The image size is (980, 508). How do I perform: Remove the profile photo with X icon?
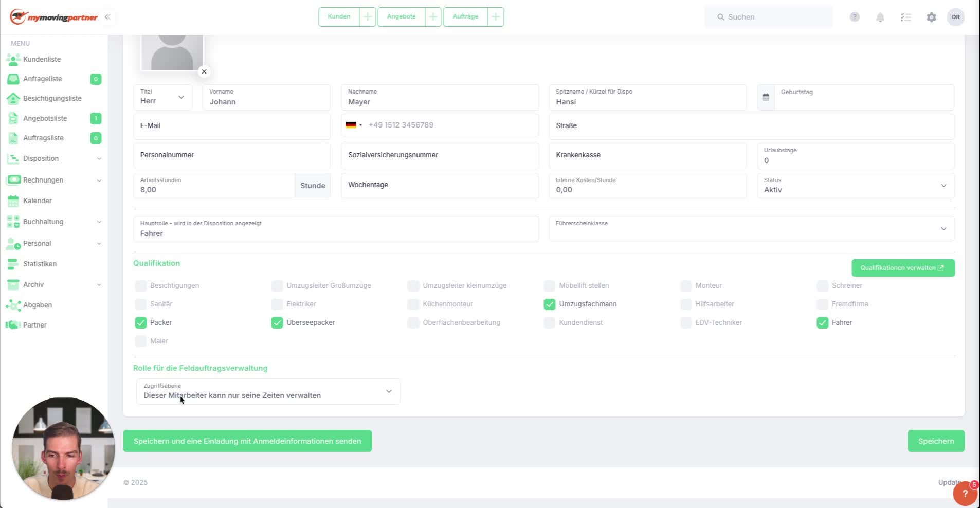204,71
